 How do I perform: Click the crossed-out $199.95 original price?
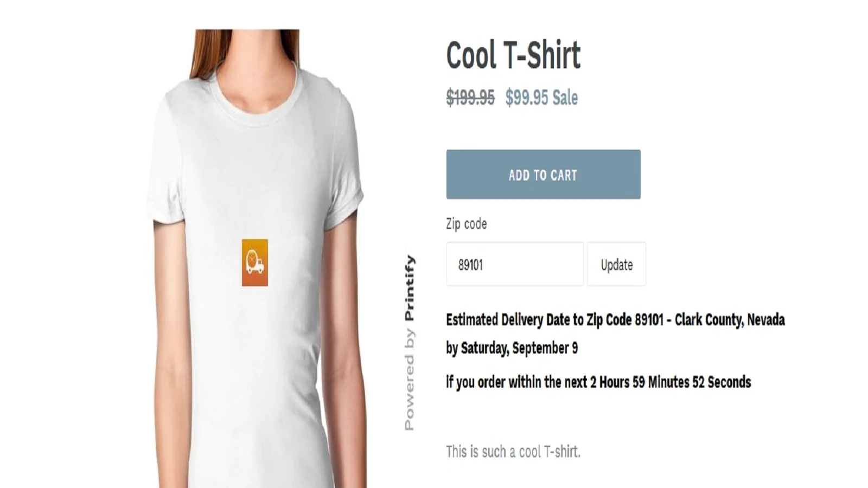click(470, 98)
